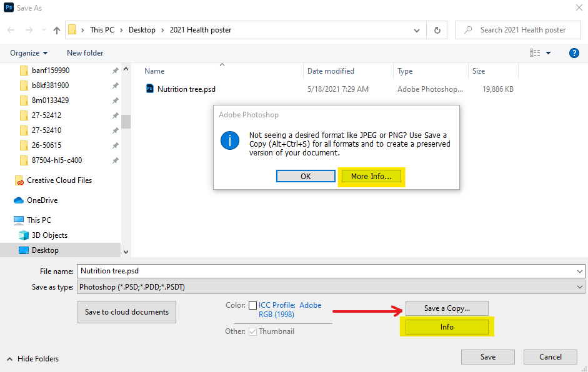Click the sidebar scroll down arrow
This screenshot has height=372, width=588.
pos(126,252)
